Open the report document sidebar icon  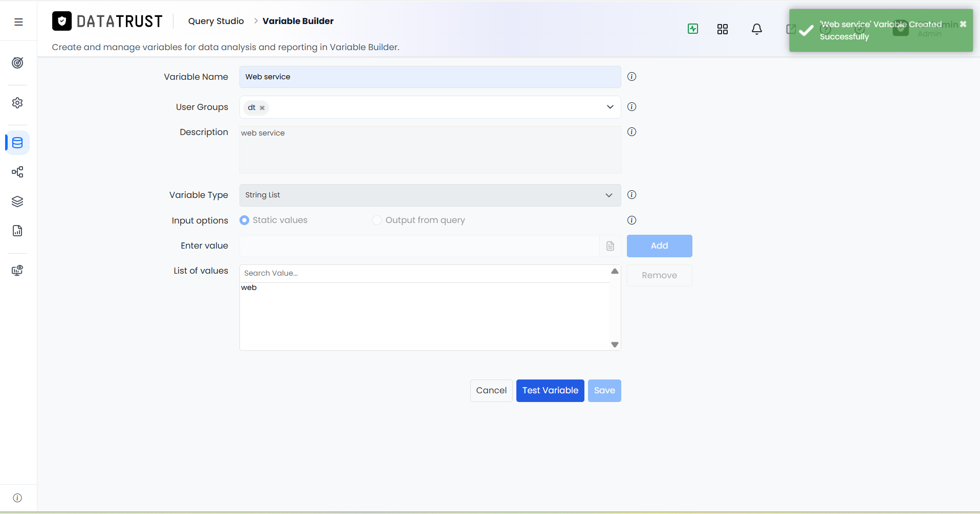pyautogui.click(x=17, y=231)
